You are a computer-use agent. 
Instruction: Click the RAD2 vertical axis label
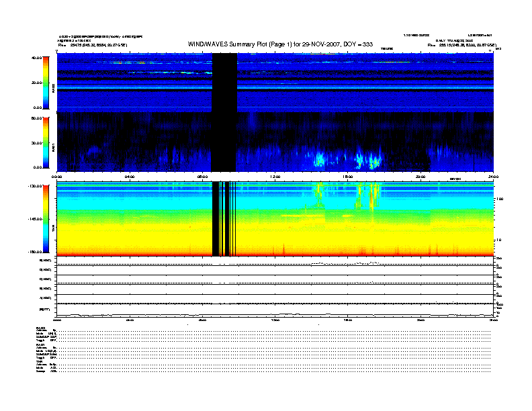pyautogui.click(x=53, y=88)
